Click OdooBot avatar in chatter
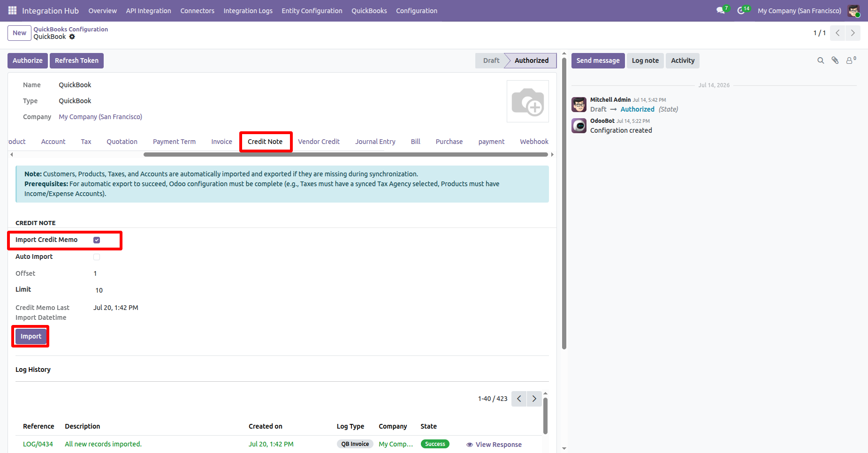The width and height of the screenshot is (868, 453). [579, 126]
